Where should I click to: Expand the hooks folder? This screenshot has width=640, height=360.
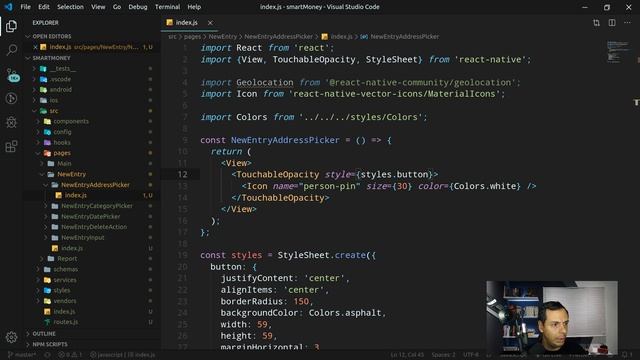[x=62, y=142]
